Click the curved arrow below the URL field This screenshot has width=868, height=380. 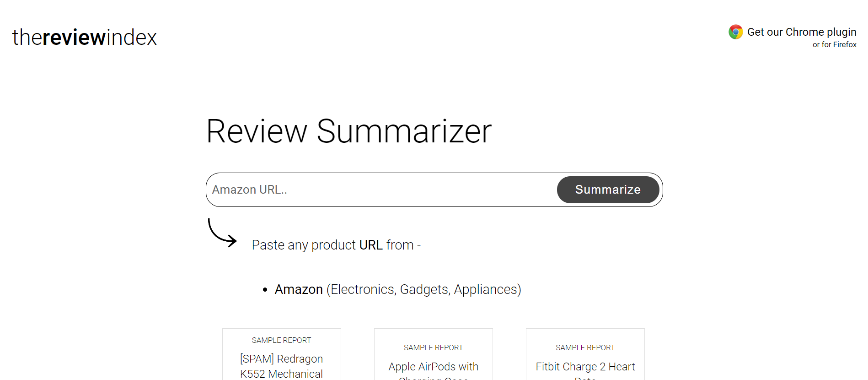pyautogui.click(x=222, y=233)
